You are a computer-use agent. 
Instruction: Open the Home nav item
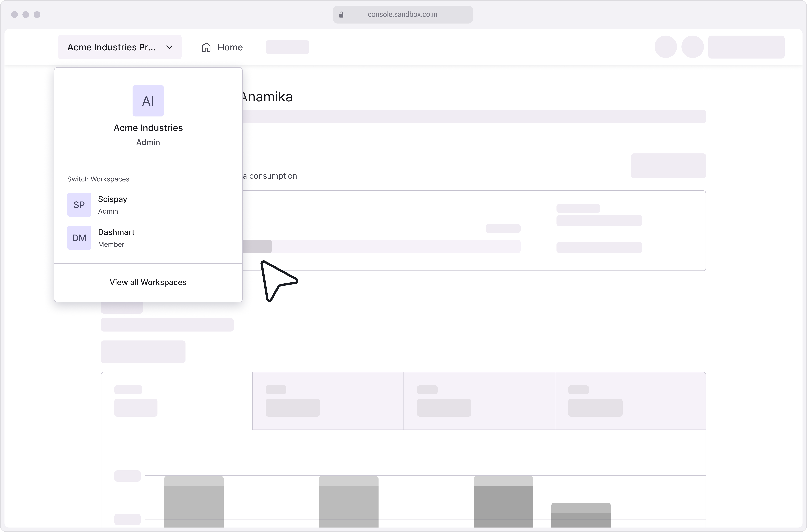(222, 47)
